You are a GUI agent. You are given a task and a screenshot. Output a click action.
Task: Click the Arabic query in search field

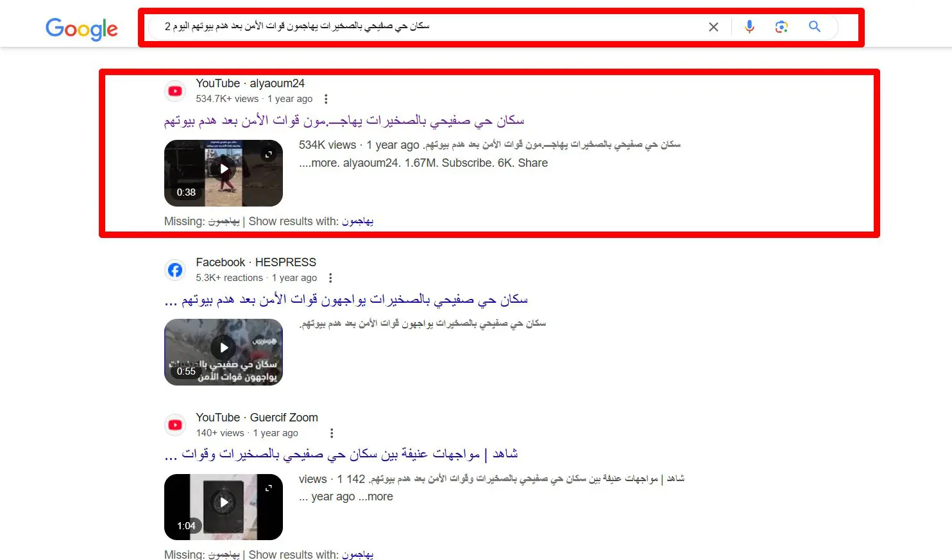[x=297, y=26]
